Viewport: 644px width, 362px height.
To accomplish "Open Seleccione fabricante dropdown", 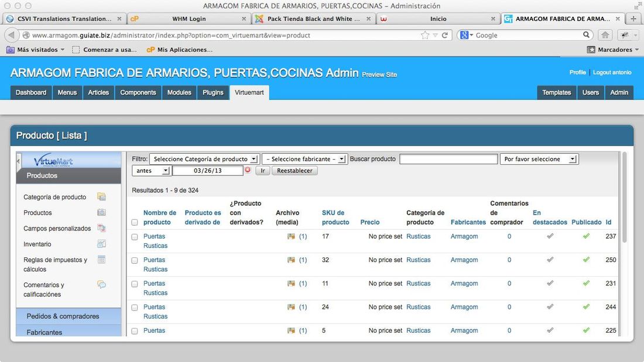I will tap(305, 159).
